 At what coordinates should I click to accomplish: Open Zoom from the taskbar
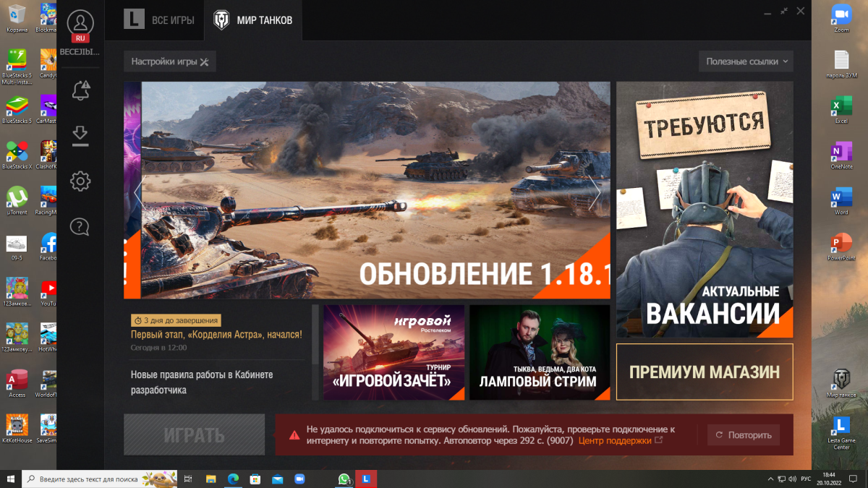point(299,479)
